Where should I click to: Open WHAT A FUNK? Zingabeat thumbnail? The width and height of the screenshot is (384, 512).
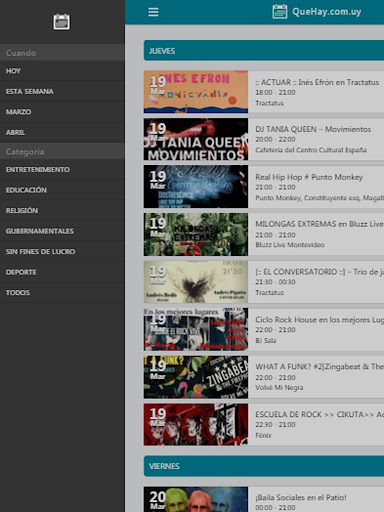196,377
